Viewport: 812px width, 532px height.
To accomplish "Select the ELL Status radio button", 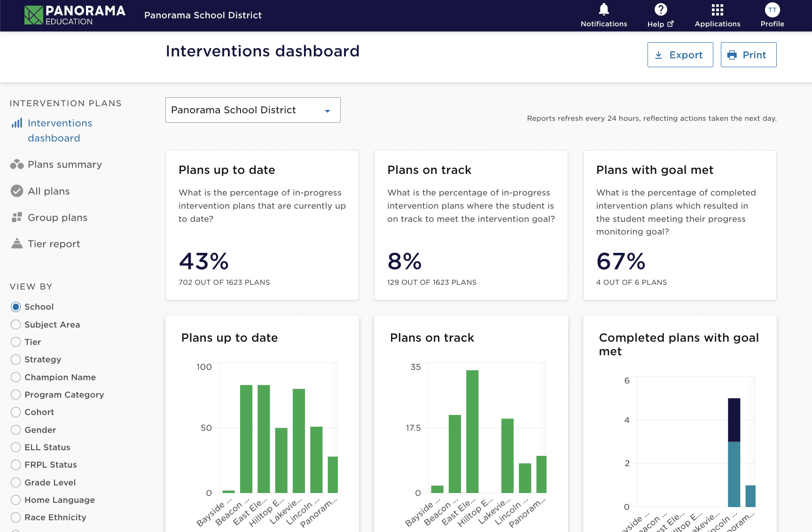I will click(x=16, y=447).
